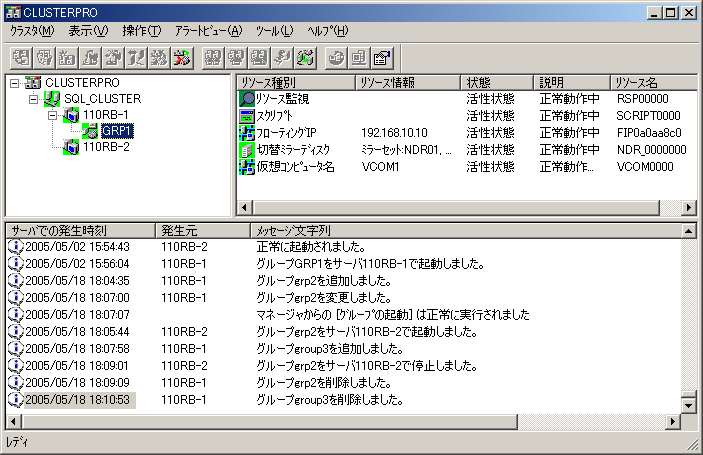Select the VCOM1 resource info cell

pyautogui.click(x=380, y=167)
